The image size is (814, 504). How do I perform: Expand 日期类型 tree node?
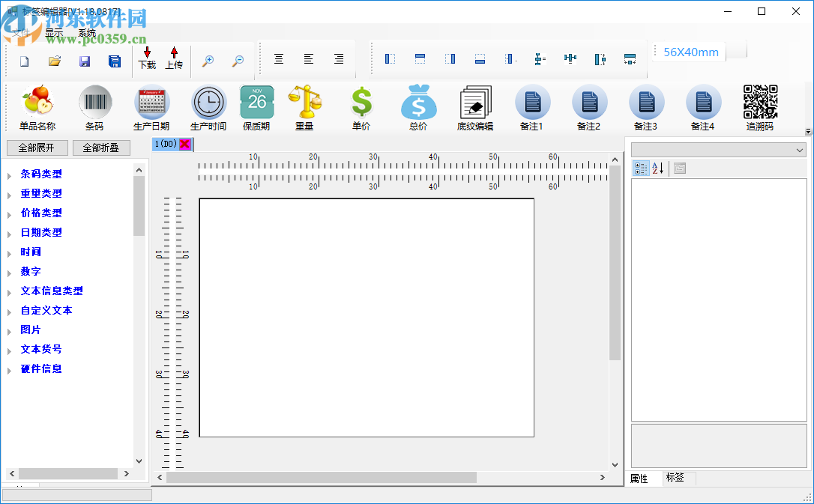[x=9, y=234]
